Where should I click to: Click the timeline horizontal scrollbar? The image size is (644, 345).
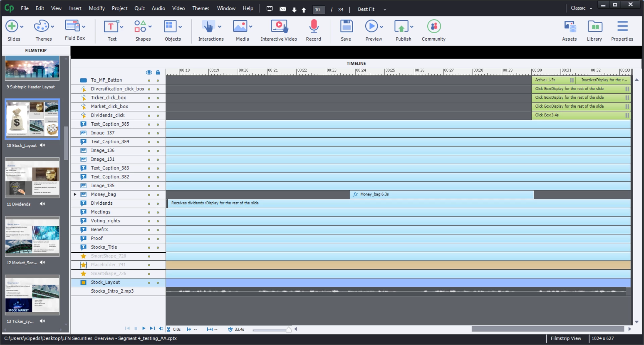(x=547, y=329)
